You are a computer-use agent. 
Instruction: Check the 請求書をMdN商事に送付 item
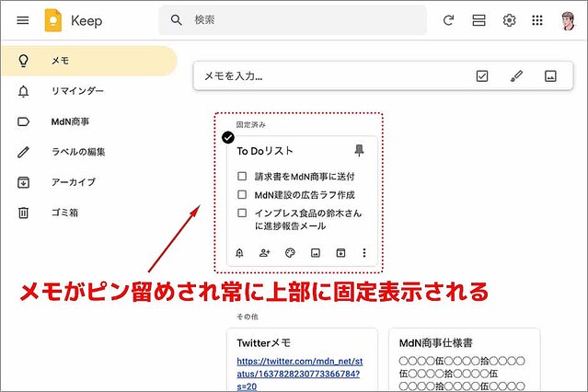tap(242, 176)
